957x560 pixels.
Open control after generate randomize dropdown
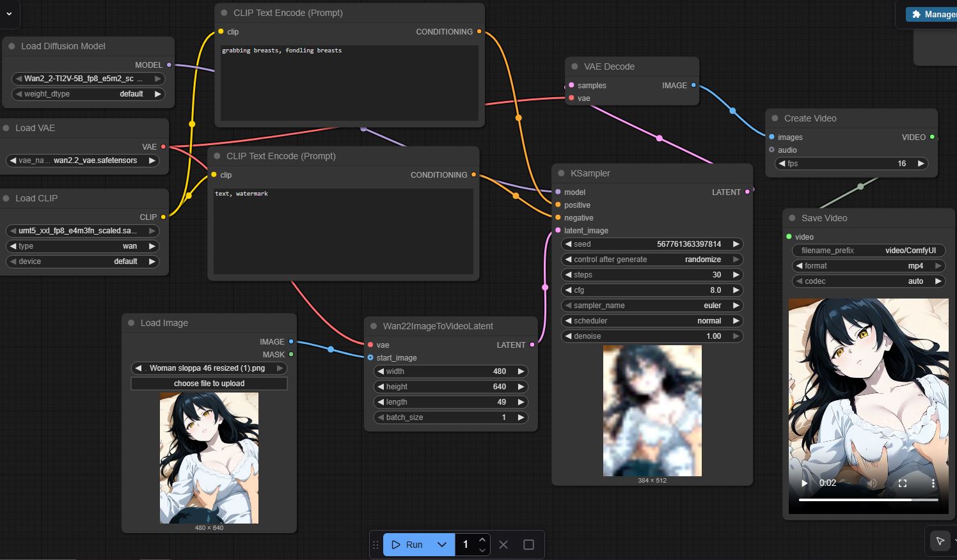click(652, 260)
